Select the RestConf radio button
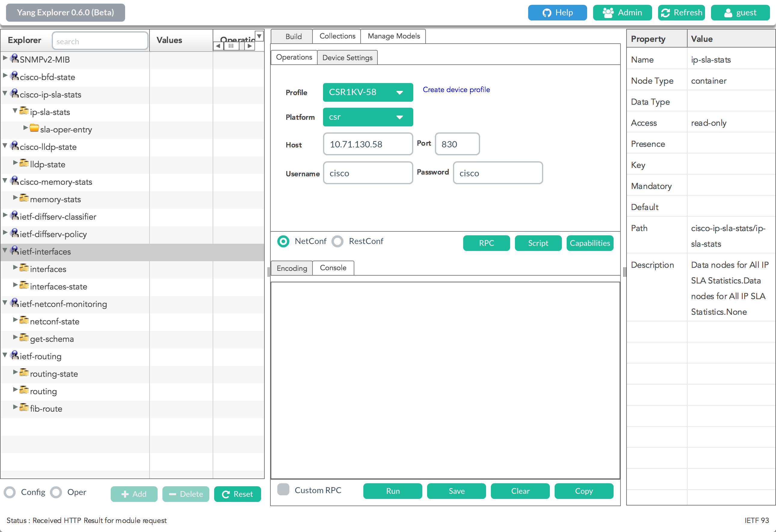The width and height of the screenshot is (776, 532). click(337, 241)
